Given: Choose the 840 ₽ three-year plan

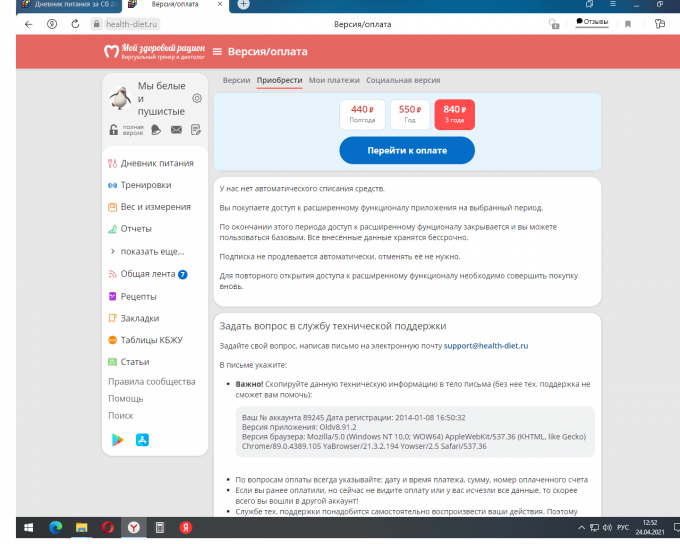Looking at the screenshot, I should [x=455, y=114].
